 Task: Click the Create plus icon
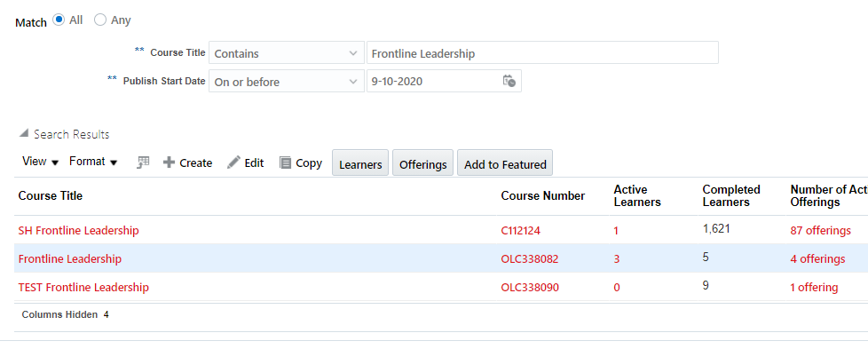[x=169, y=163]
